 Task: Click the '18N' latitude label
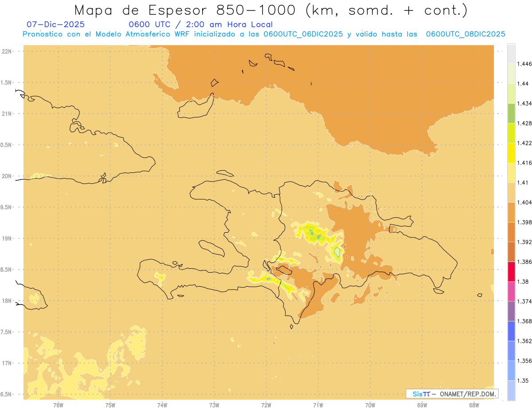(x=7, y=301)
